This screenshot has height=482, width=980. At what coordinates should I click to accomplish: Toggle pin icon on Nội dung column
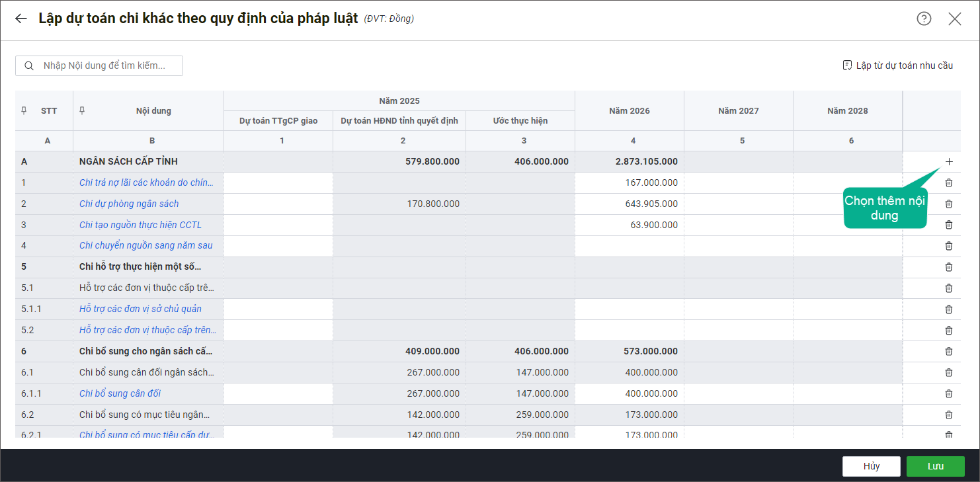click(82, 110)
